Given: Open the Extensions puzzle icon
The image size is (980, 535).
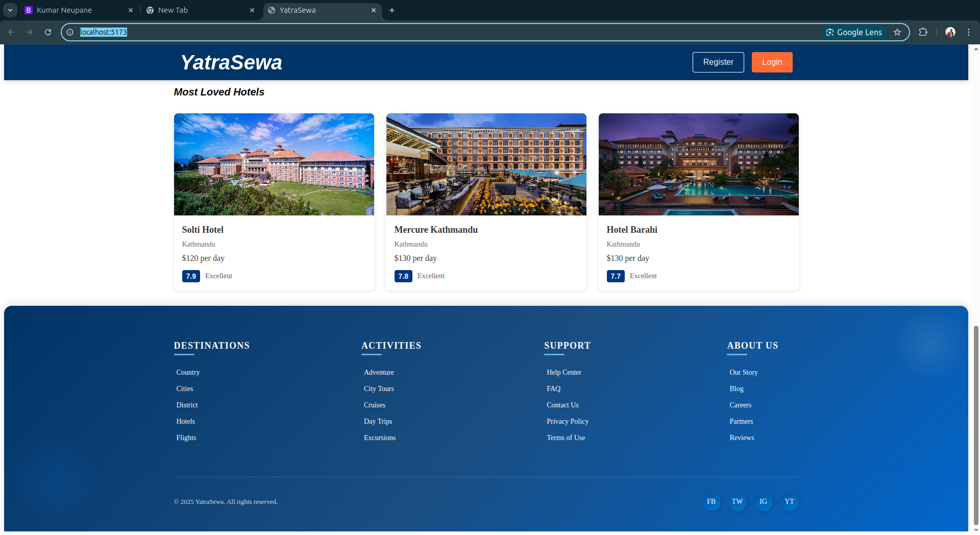Looking at the screenshot, I should click(923, 32).
